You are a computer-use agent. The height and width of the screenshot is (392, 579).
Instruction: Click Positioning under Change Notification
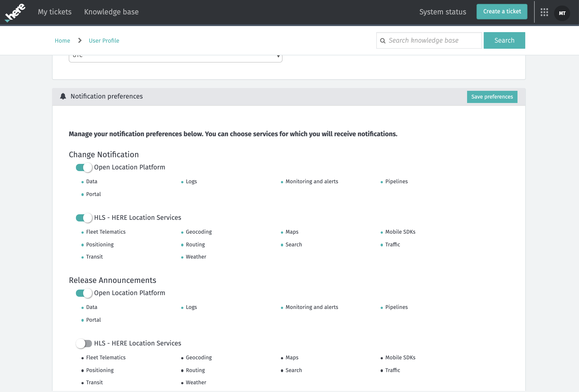tap(100, 245)
